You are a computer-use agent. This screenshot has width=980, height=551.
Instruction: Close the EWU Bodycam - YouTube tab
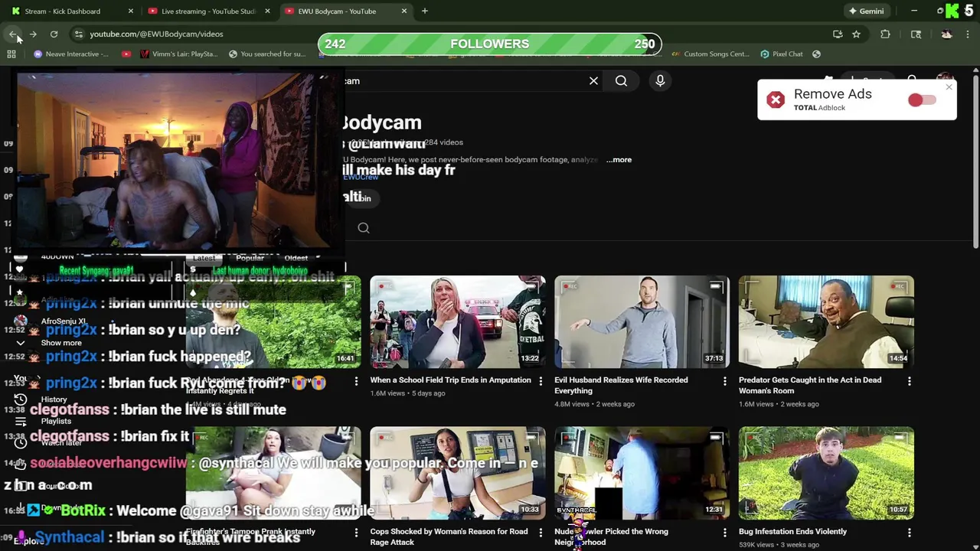point(403,11)
